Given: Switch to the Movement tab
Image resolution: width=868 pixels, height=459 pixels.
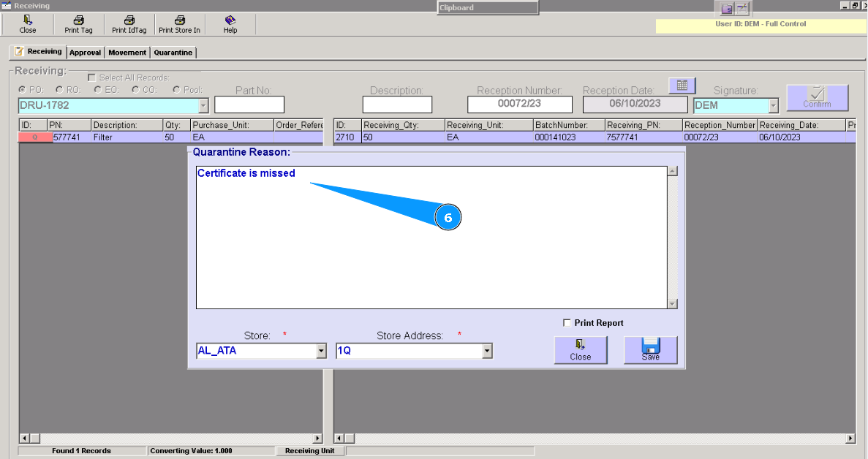Looking at the screenshot, I should point(127,53).
